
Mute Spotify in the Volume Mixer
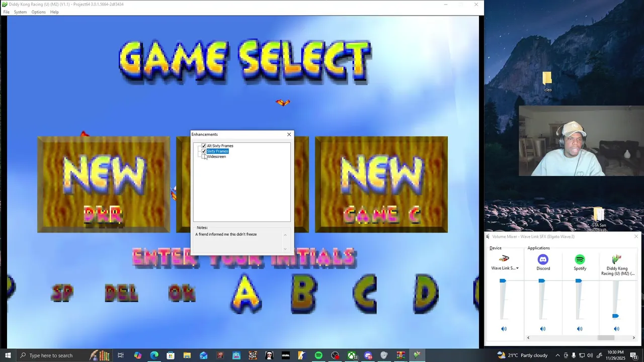(x=580, y=329)
